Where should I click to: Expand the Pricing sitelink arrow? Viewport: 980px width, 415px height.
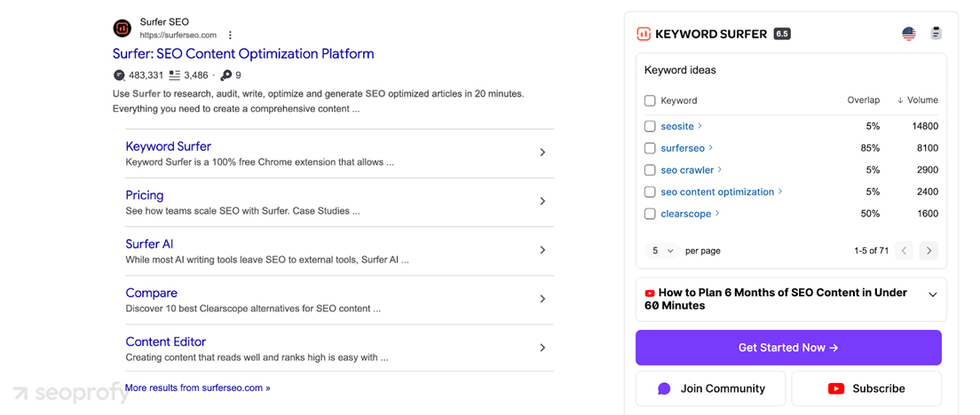coord(542,201)
